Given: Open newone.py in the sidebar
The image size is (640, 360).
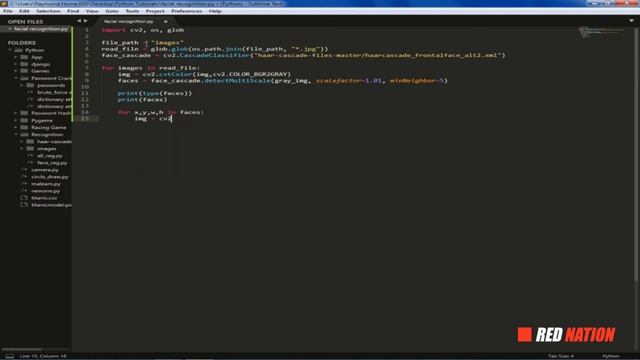Looking at the screenshot, I should click(46, 191).
